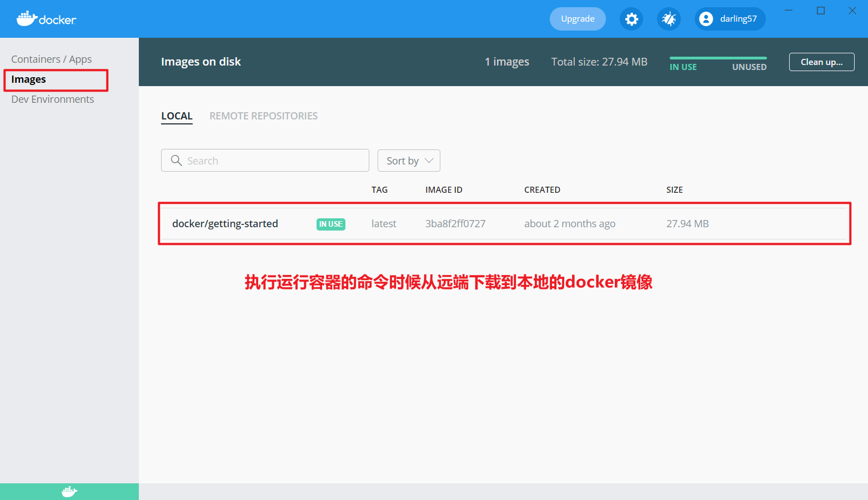868x500 pixels.
Task: Select the docker/getting-started image name
Action: click(x=225, y=224)
